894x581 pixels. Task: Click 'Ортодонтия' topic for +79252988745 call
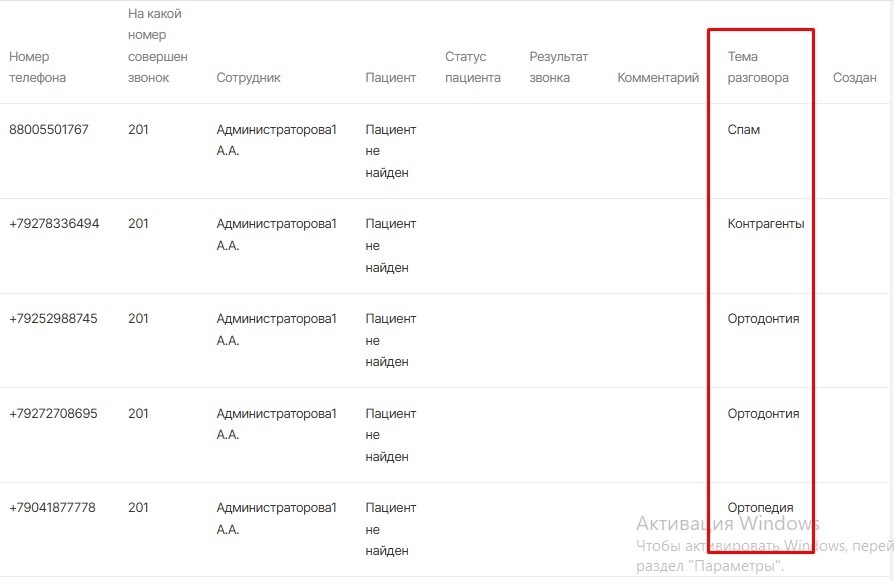(x=763, y=319)
